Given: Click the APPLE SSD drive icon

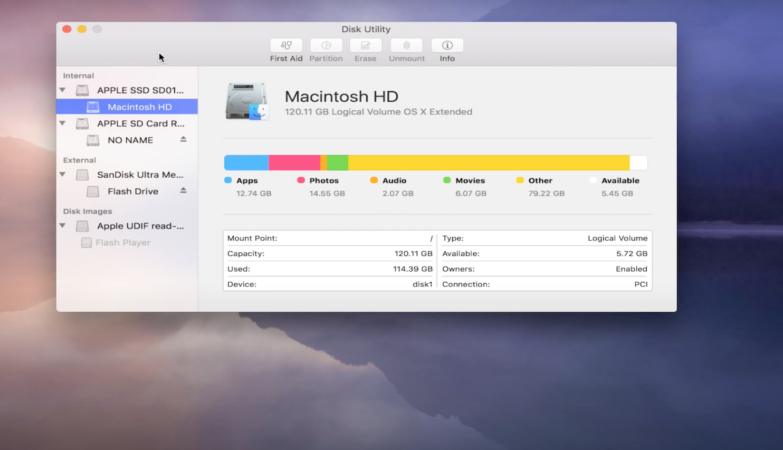Looking at the screenshot, I should click(x=82, y=90).
